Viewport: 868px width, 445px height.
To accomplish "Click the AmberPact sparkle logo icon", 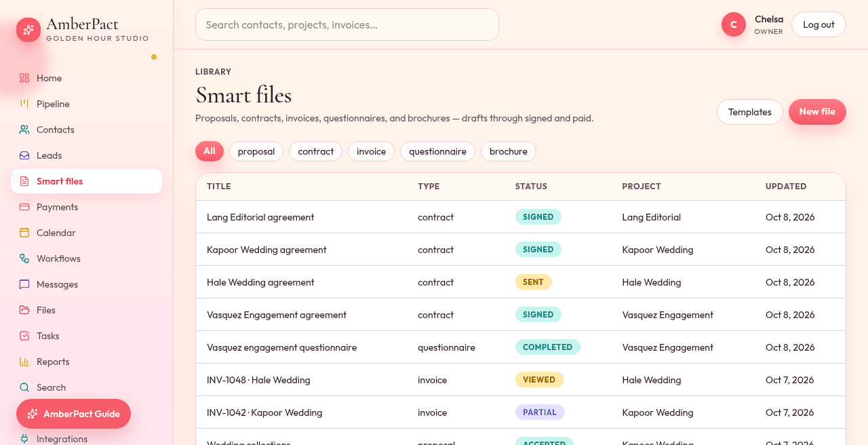I will 28,30.
